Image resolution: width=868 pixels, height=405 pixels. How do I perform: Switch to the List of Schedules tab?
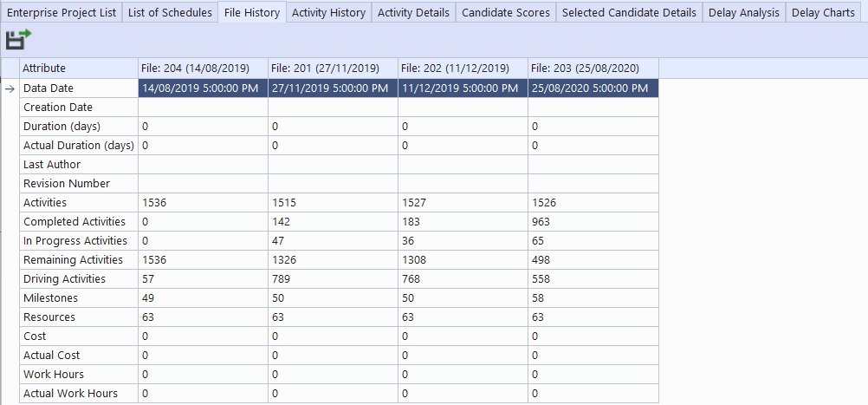click(x=170, y=12)
